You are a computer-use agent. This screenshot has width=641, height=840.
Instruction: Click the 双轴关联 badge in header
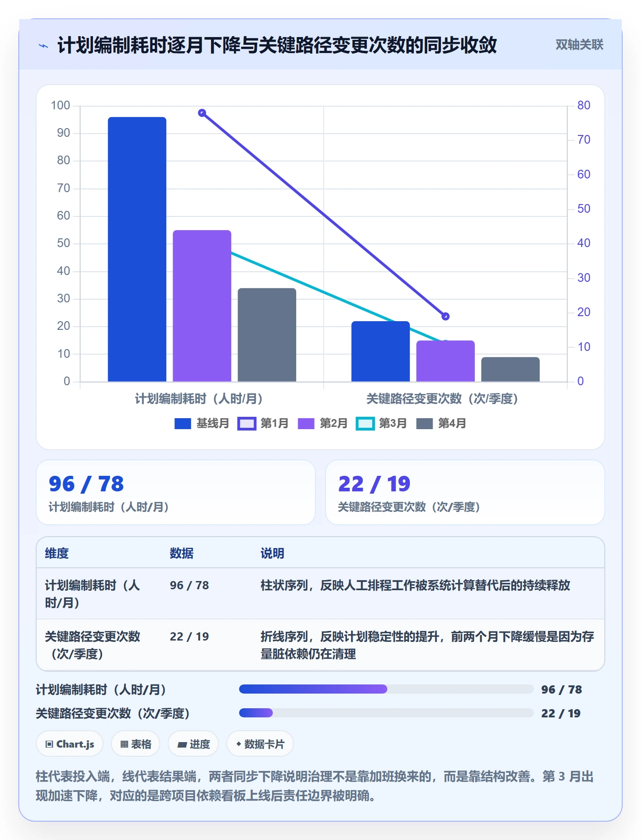(579, 45)
